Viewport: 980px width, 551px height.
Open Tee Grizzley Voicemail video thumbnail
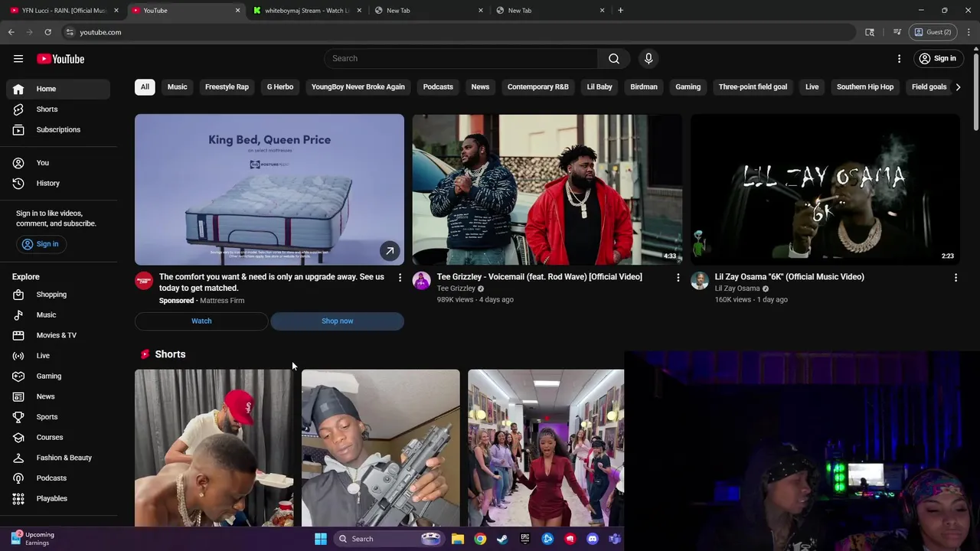pyautogui.click(x=547, y=190)
